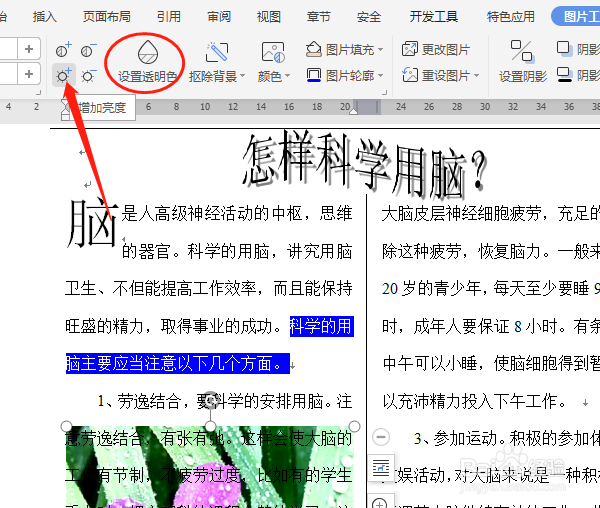The image size is (600, 508).
Task: Open the 视图 tab
Action: click(x=269, y=17)
